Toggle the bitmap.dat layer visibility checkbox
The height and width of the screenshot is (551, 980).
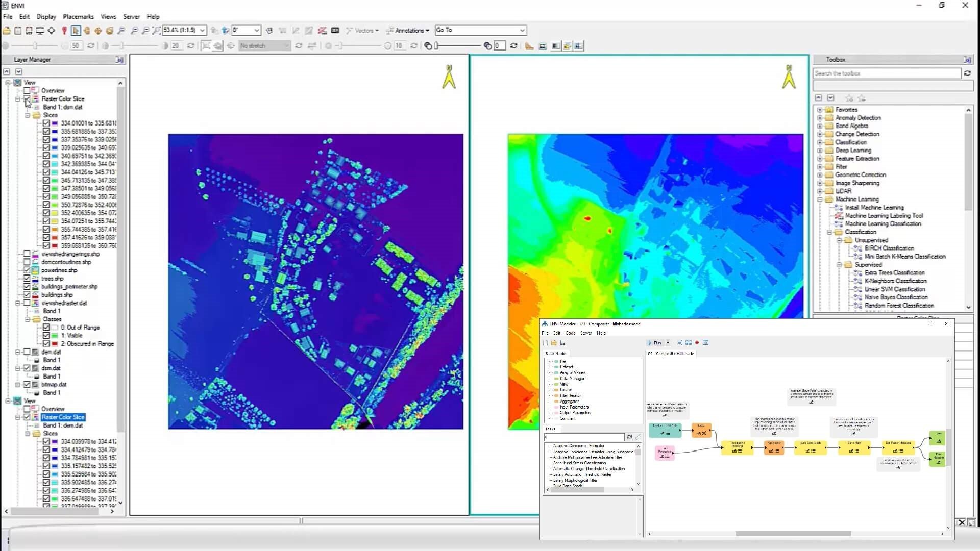point(27,385)
